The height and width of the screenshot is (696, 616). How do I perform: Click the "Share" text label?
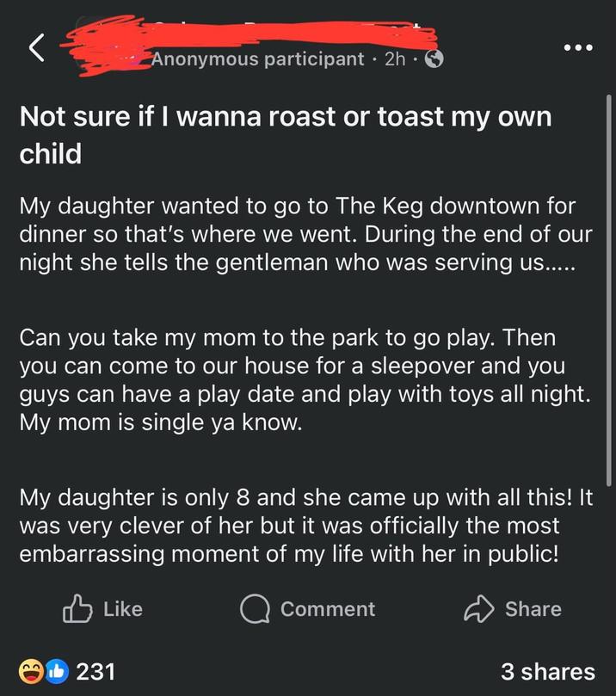coord(533,609)
